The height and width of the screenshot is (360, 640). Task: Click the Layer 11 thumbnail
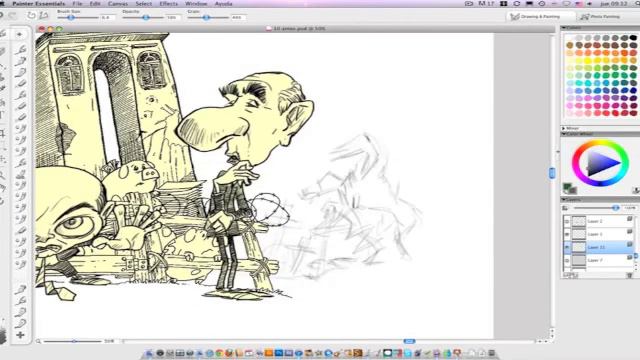[x=578, y=247]
